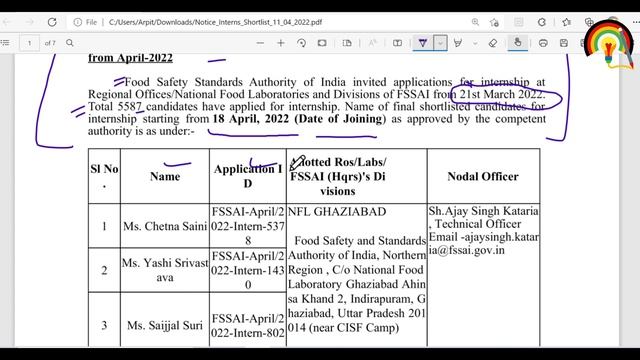Screen dimensions: 640x360
Task: Click 'NFL GHAZIABAD' text in table
Action: [x=337, y=211]
